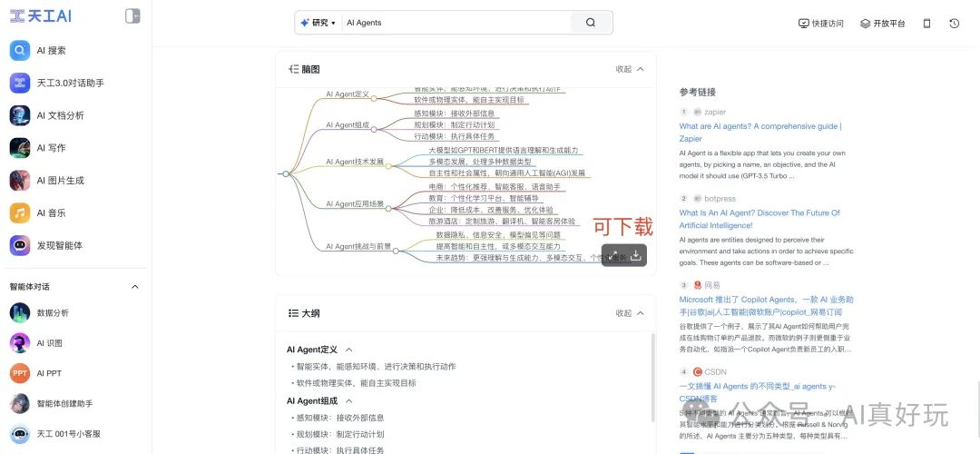Image resolution: width=980 pixels, height=454 pixels.
Task: Toggle AI Agent挑战与前景 mind map node
Action: pos(395,251)
